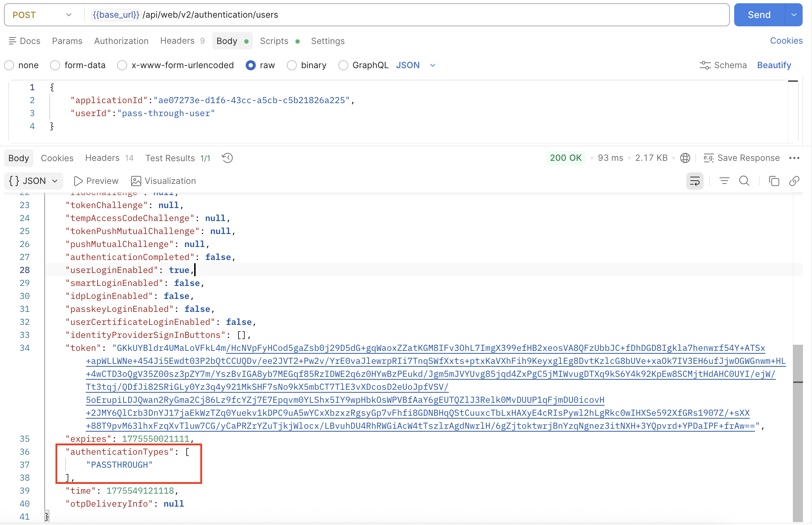Select the none body type
Viewport: 812px width, 525px height.
(x=9, y=65)
